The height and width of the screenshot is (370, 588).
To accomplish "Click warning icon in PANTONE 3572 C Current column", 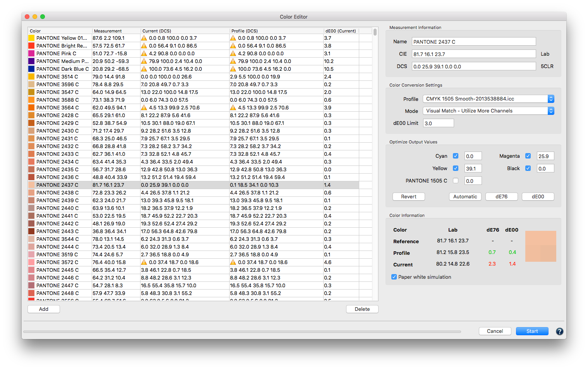I will click(144, 262).
